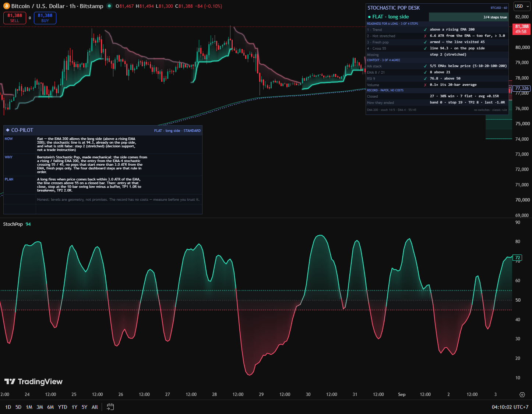The width and height of the screenshot is (532, 414).
Task: Click the '29' date label on time axis
Action: click(261, 394)
